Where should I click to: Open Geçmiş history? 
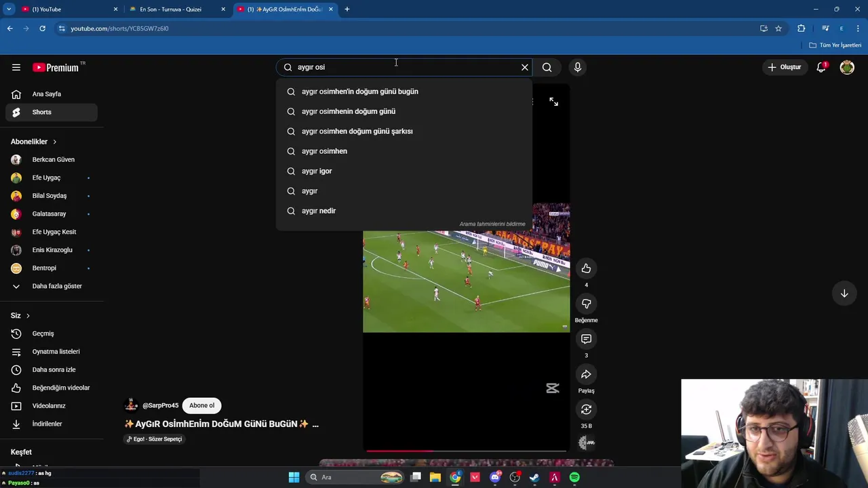pyautogui.click(x=52, y=333)
